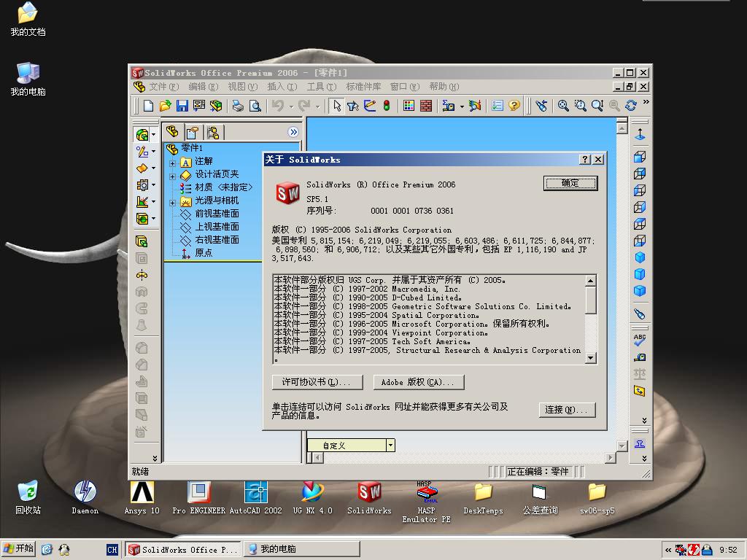Open the 自定义 dropdown arrow
This screenshot has height=560, width=747.
pyautogui.click(x=390, y=446)
